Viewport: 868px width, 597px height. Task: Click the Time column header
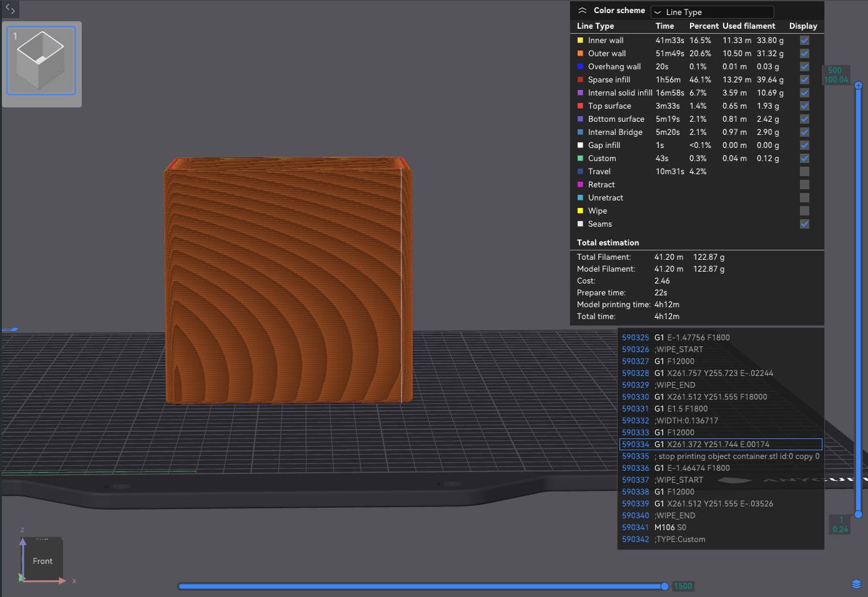tap(664, 26)
